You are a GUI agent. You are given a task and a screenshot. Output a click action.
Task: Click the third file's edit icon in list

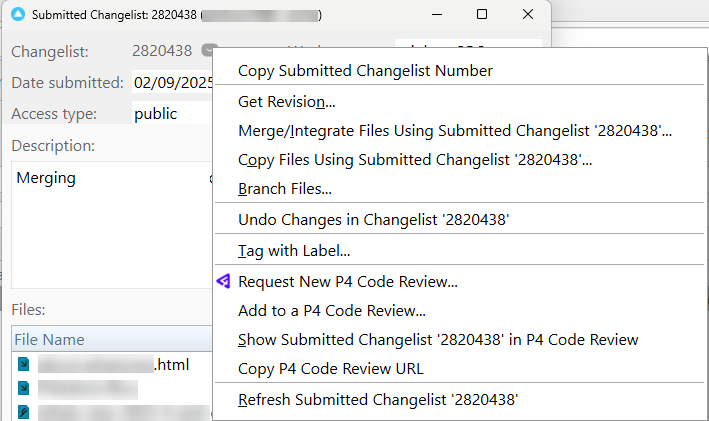(x=24, y=411)
